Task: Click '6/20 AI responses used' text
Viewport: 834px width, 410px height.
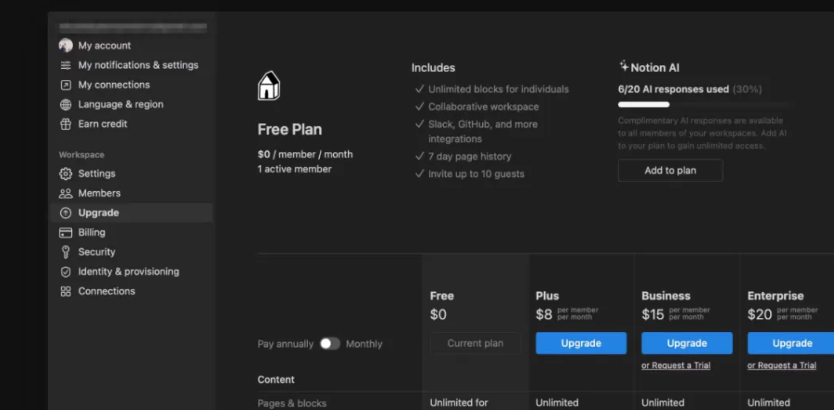Action: 673,89
